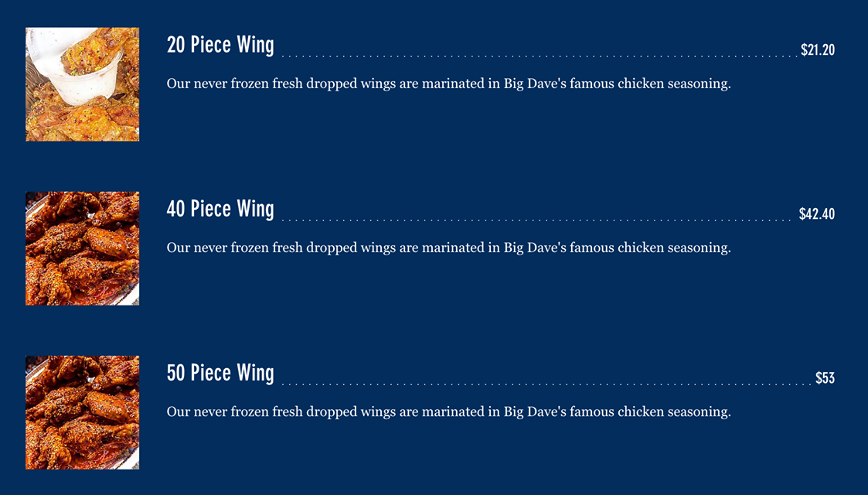
Task: Click the number 50 in the last title
Action: pos(175,373)
